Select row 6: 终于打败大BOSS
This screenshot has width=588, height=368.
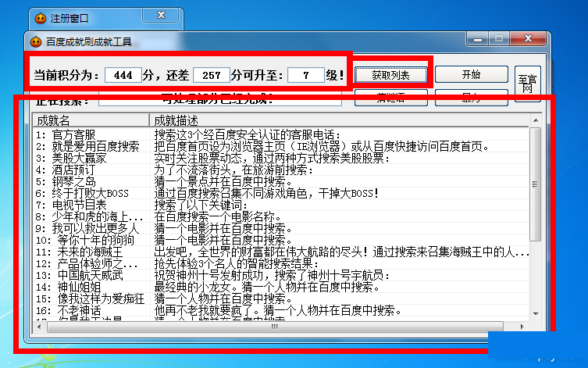pyautogui.click(x=280, y=193)
